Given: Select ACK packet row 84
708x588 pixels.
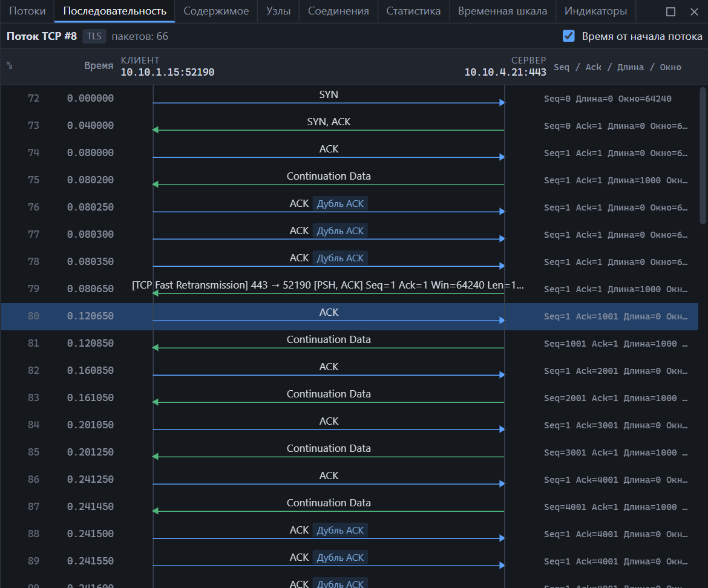Looking at the screenshot, I should pos(350,425).
